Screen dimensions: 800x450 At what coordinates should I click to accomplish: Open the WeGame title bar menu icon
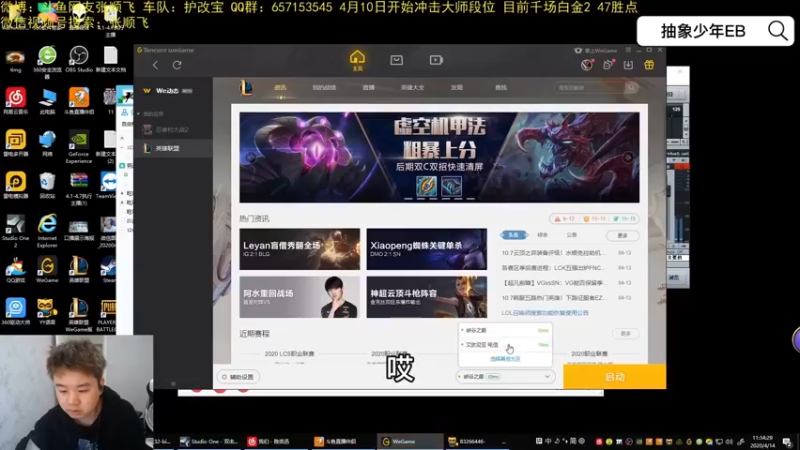coord(628,50)
